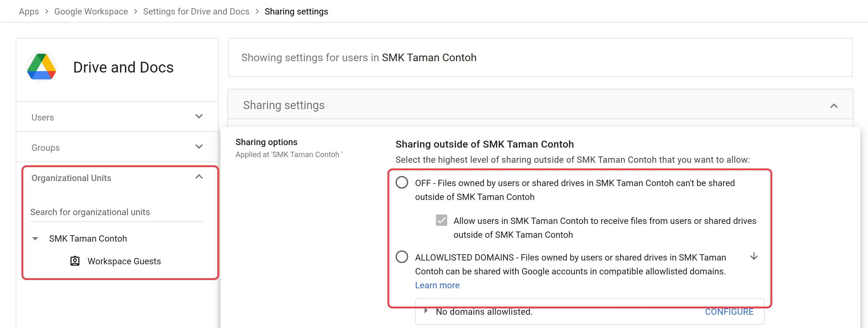Select the ALLOWLISTED DOMAINS radio button
The width and height of the screenshot is (868, 328).
pos(402,257)
